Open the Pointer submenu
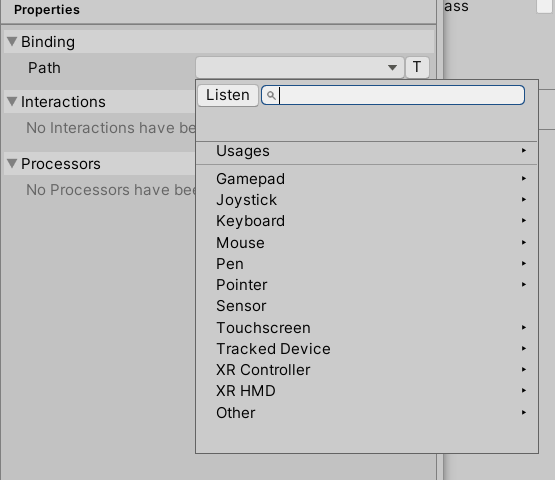Screen dimensions: 555x480 pyautogui.click(x=367, y=285)
